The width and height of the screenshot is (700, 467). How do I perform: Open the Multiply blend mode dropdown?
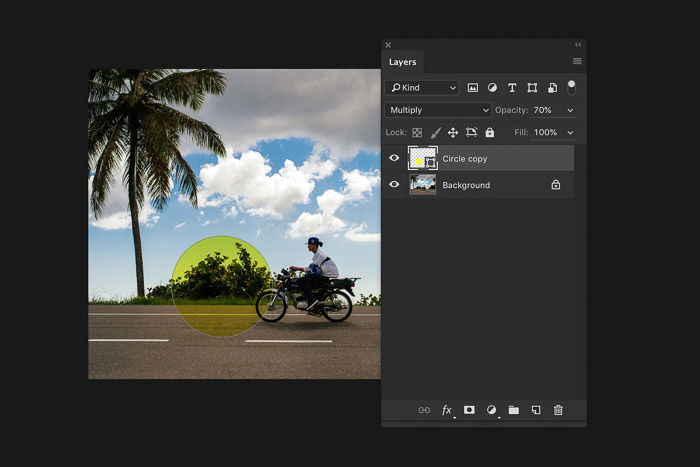[x=438, y=110]
